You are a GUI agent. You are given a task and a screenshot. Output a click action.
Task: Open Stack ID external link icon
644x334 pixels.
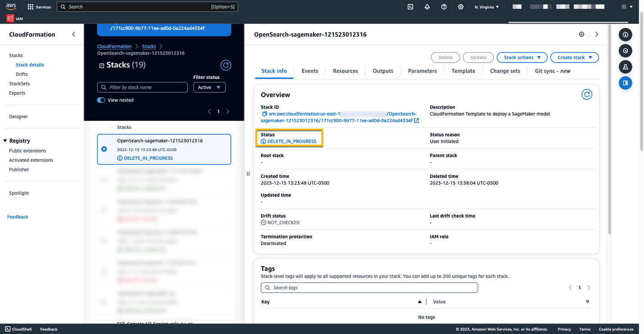point(417,121)
